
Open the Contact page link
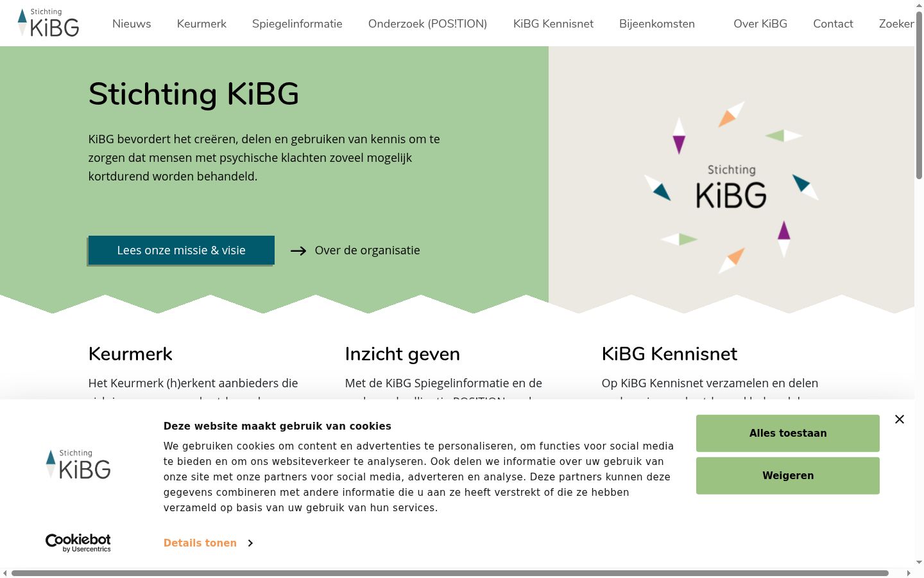point(833,24)
